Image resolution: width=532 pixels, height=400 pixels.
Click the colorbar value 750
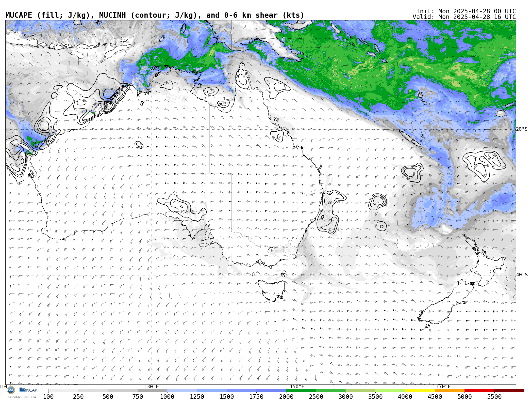point(138,397)
